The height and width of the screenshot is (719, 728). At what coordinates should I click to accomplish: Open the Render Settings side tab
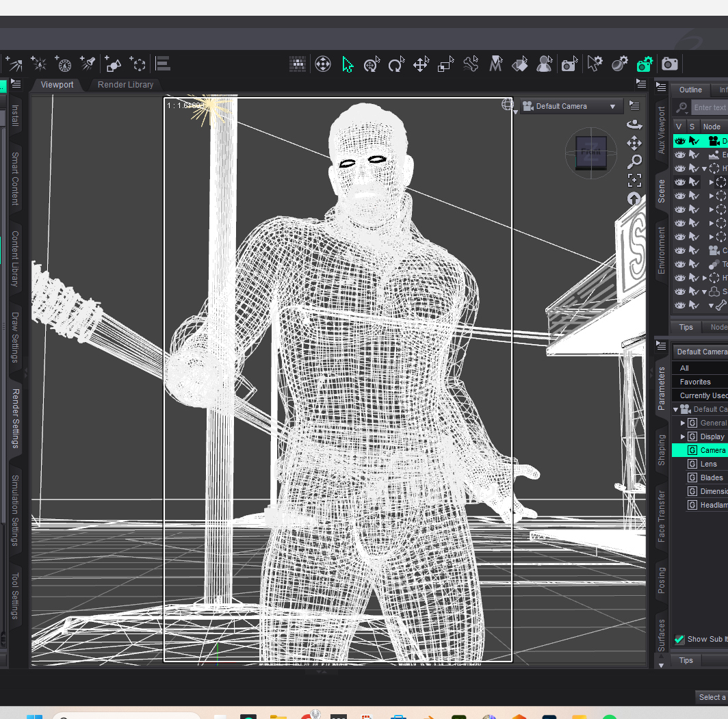click(x=15, y=418)
